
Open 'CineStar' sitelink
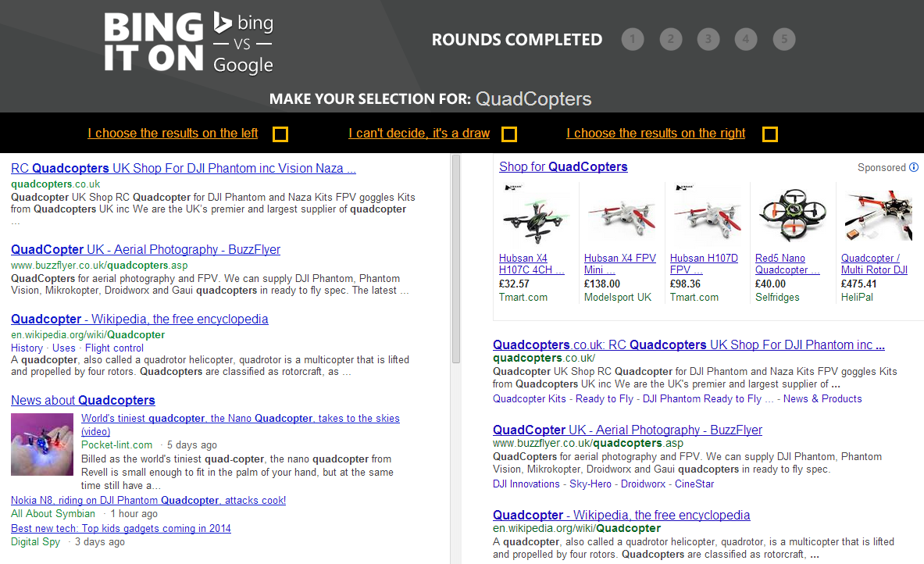click(694, 484)
